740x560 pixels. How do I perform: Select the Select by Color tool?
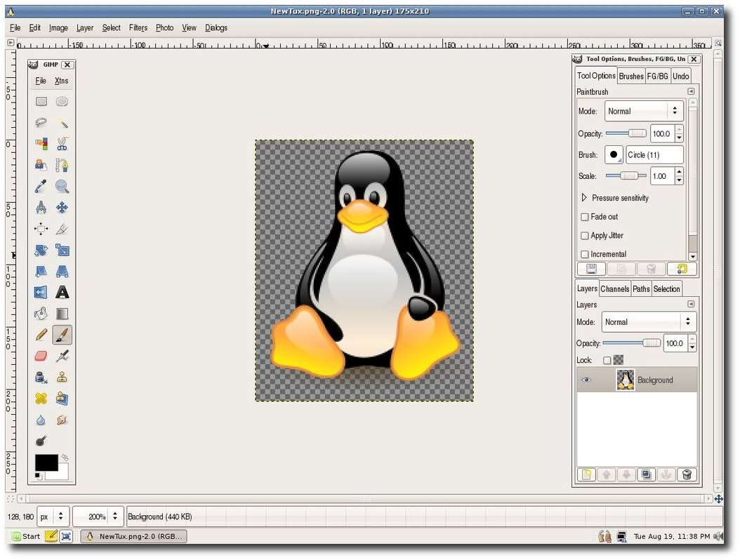pyautogui.click(x=41, y=143)
